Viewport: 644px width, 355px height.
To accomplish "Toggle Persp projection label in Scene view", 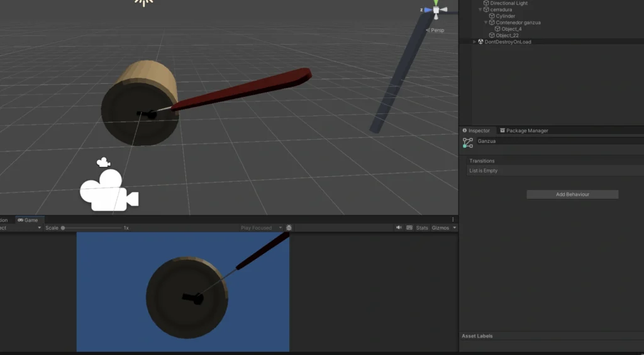I will (436, 30).
